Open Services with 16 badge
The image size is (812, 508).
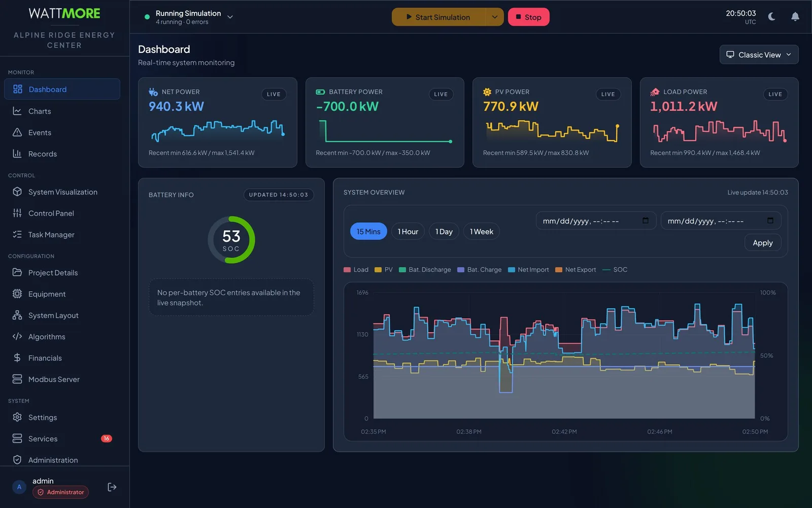pyautogui.click(x=62, y=439)
